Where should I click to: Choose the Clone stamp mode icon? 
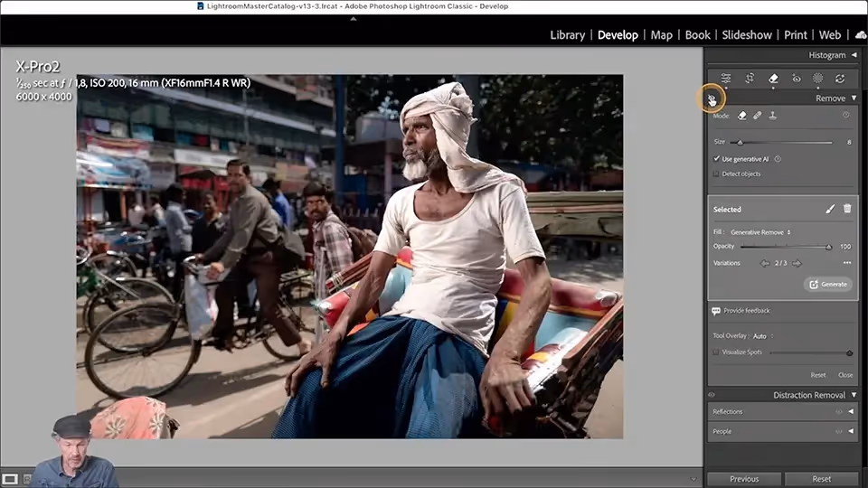(773, 116)
